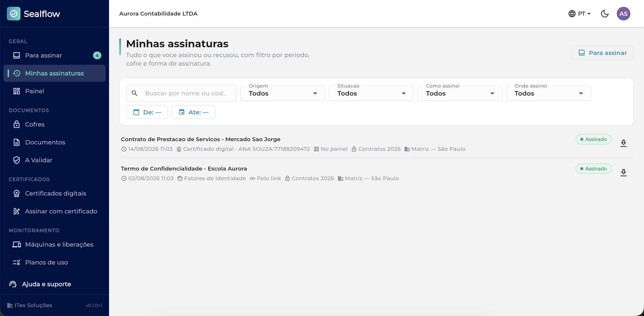Screen dimensions: 644x316
Task: Open the PT language selector
Action: (x=580, y=13)
